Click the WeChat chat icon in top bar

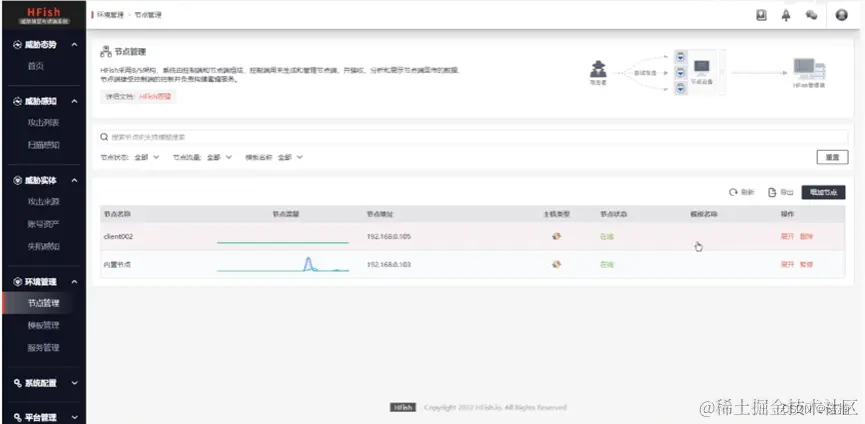[811, 15]
